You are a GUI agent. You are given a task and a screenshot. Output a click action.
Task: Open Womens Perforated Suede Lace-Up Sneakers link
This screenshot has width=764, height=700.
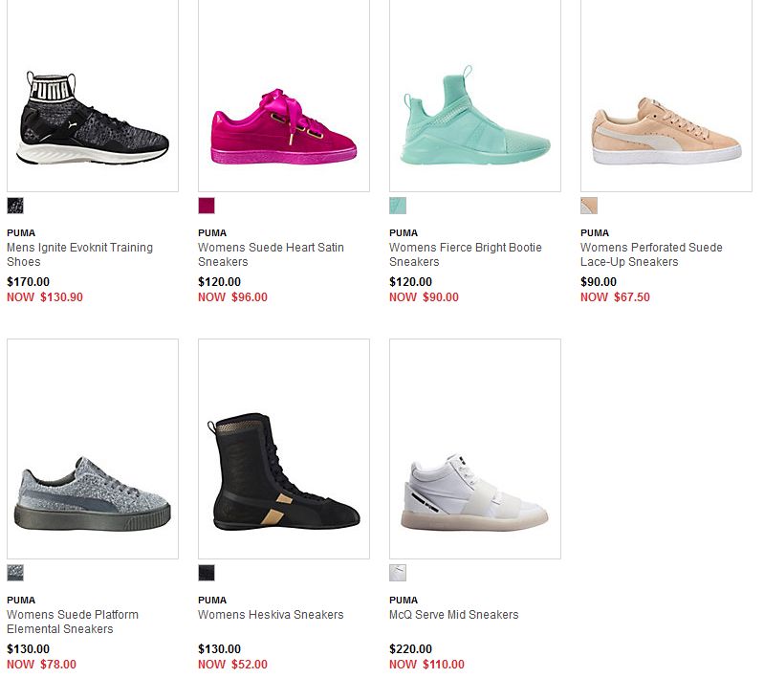coord(651,254)
